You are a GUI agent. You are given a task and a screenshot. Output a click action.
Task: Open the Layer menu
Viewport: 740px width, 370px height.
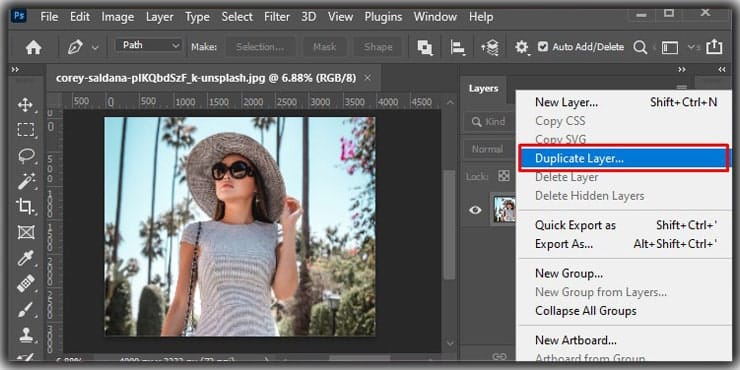click(160, 17)
